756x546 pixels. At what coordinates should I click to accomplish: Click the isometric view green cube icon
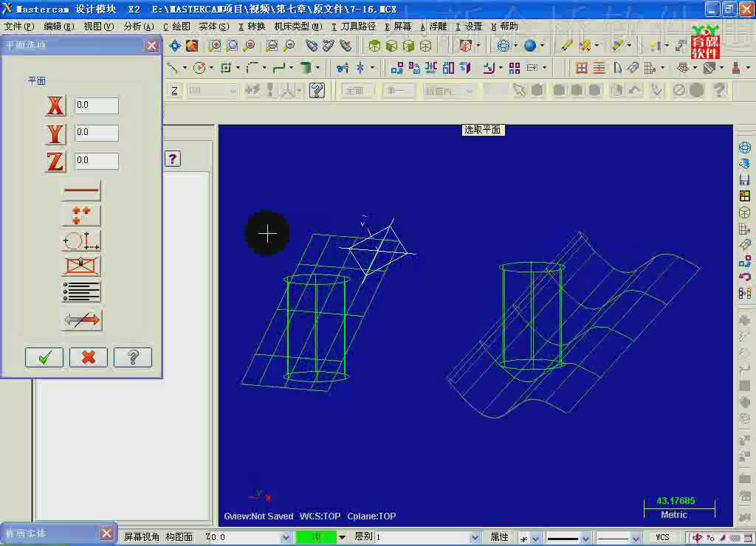(x=374, y=46)
